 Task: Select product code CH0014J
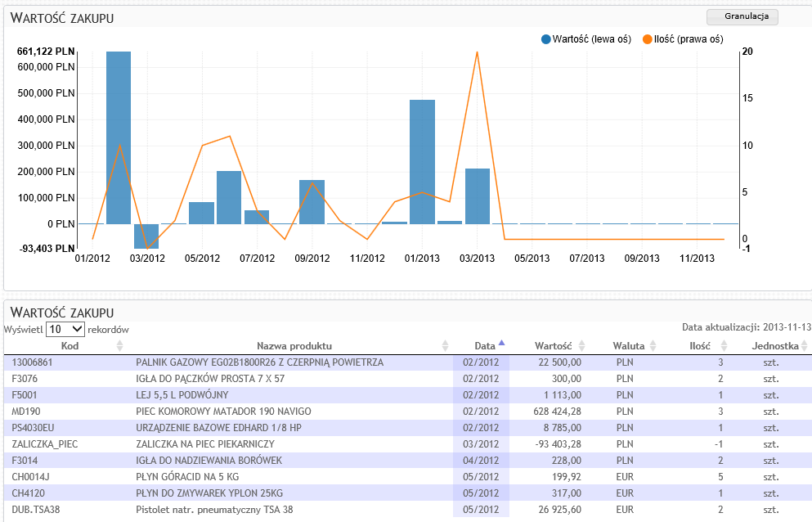30,477
